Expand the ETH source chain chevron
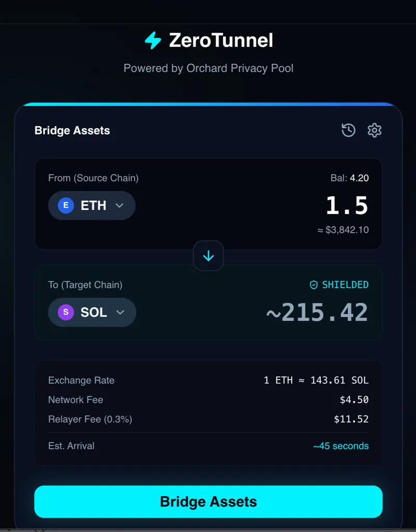This screenshot has height=532, width=416. (120, 206)
